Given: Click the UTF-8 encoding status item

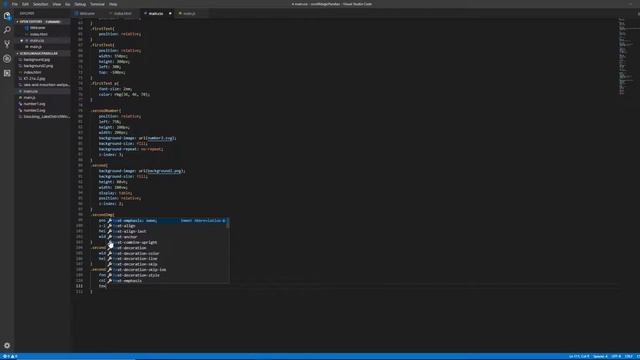Looking at the screenshot, I should pos(616,357).
